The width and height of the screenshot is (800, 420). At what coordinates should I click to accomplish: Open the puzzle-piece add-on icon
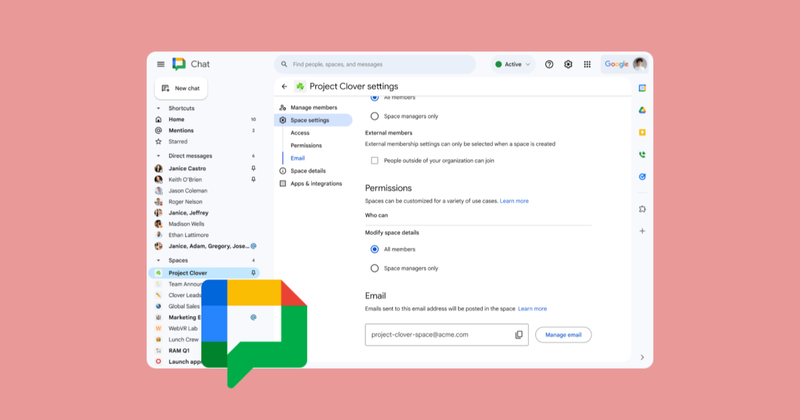click(642, 209)
